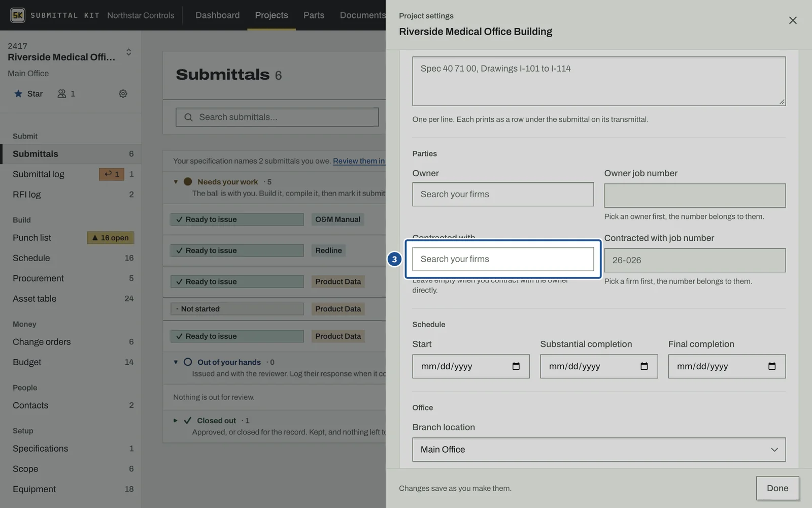The image size is (812, 508).
Task: Follow the Review them in link
Action: click(359, 161)
